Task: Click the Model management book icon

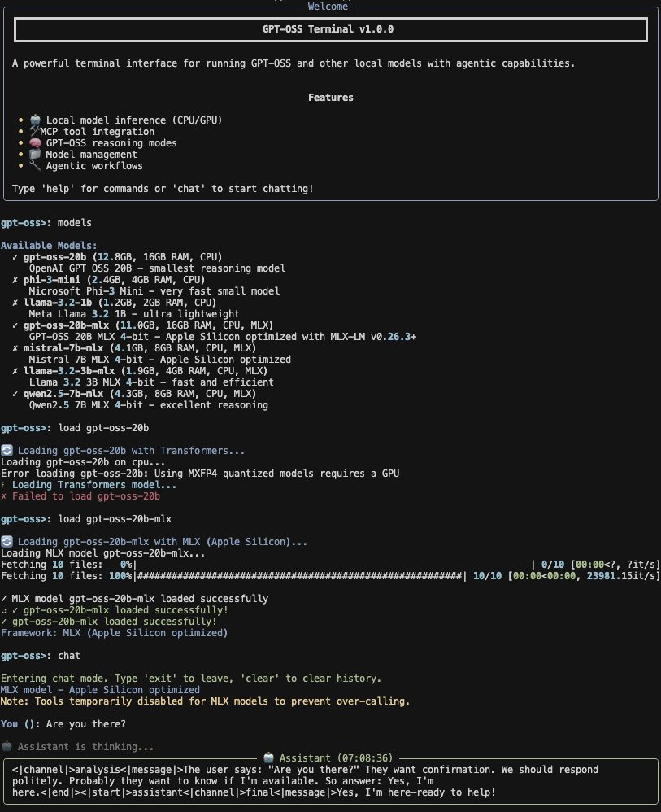Action: click(x=33, y=154)
